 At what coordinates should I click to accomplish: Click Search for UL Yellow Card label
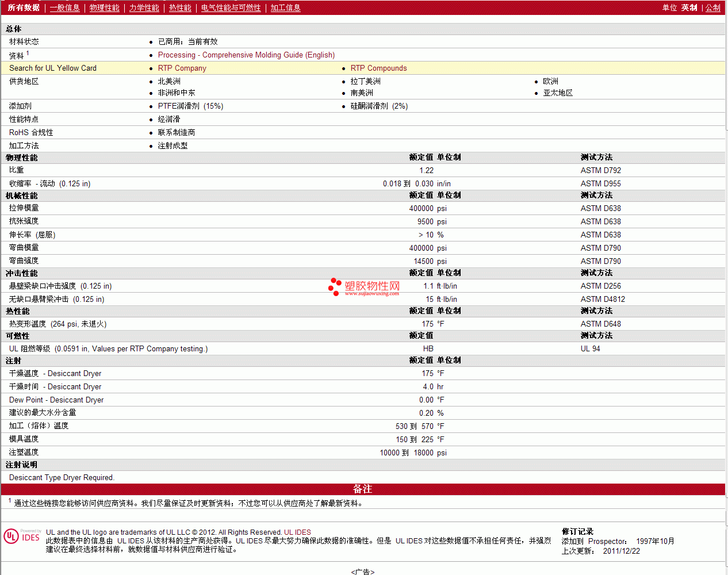pos(53,68)
